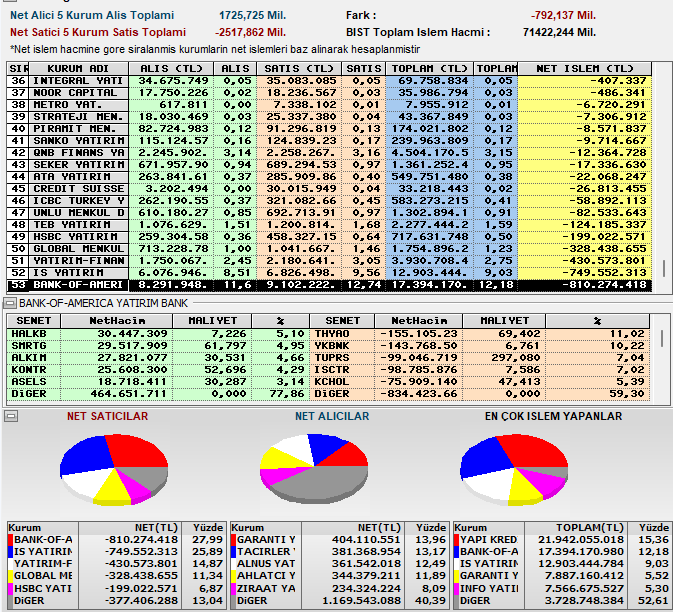Click the KCHOL sold stock row
The width and height of the screenshot is (673, 612).
point(479,382)
